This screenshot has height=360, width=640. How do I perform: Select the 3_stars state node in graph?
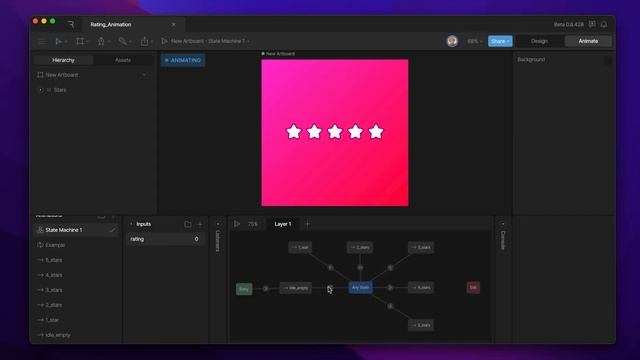tap(421, 247)
